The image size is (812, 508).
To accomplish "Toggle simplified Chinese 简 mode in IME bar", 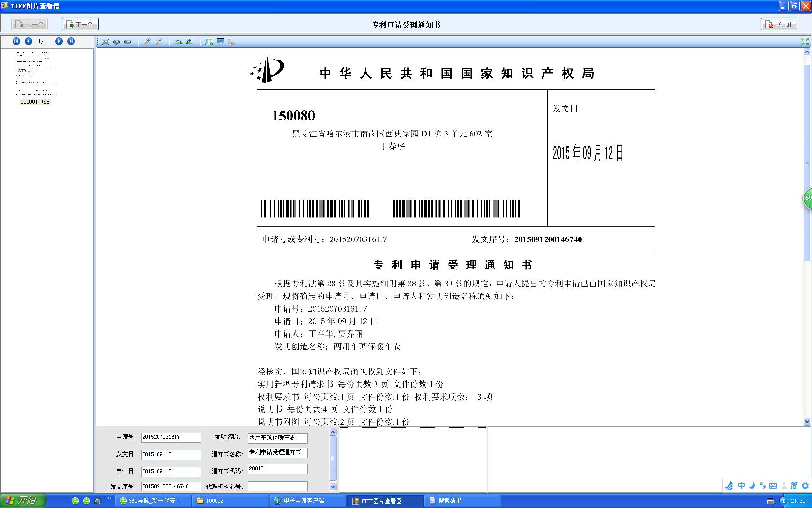I will coord(794,485).
